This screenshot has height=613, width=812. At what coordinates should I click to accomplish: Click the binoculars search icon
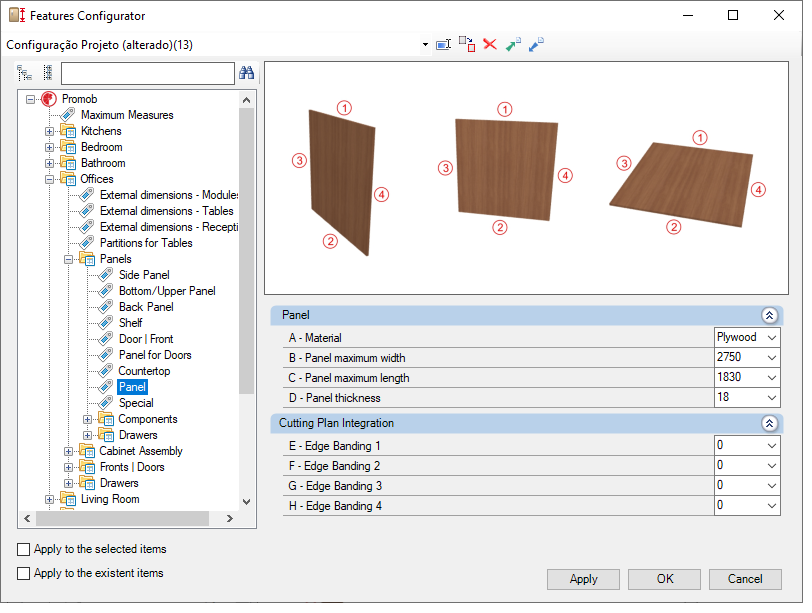click(246, 73)
